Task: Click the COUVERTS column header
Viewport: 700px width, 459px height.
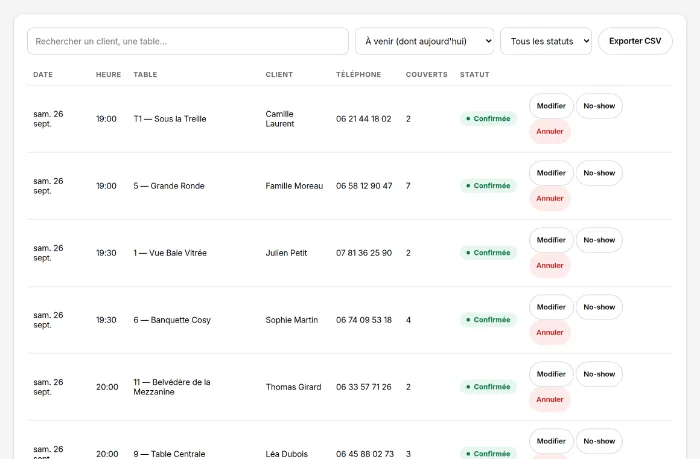Action: [x=426, y=75]
